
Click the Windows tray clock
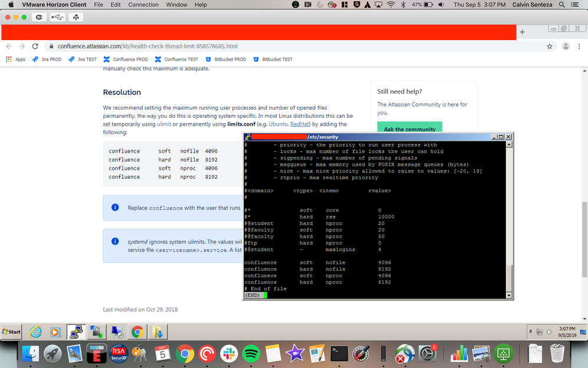point(567,332)
